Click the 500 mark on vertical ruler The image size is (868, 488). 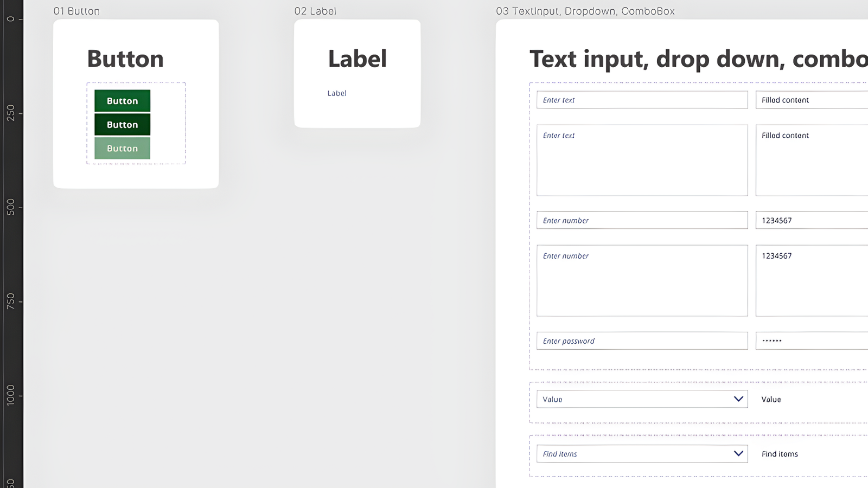pos(11,207)
